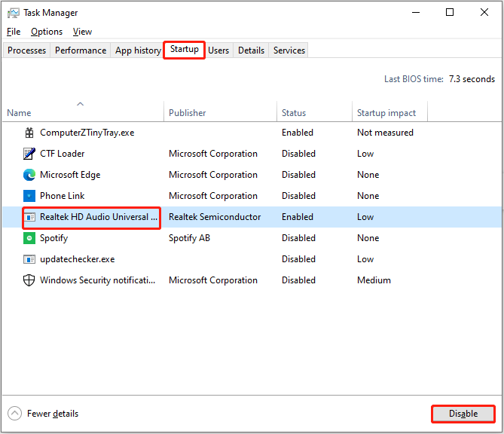Viewport: 504px width, 434px height.
Task: Select the Realtek HD Audio Universal name
Action: [x=99, y=217]
